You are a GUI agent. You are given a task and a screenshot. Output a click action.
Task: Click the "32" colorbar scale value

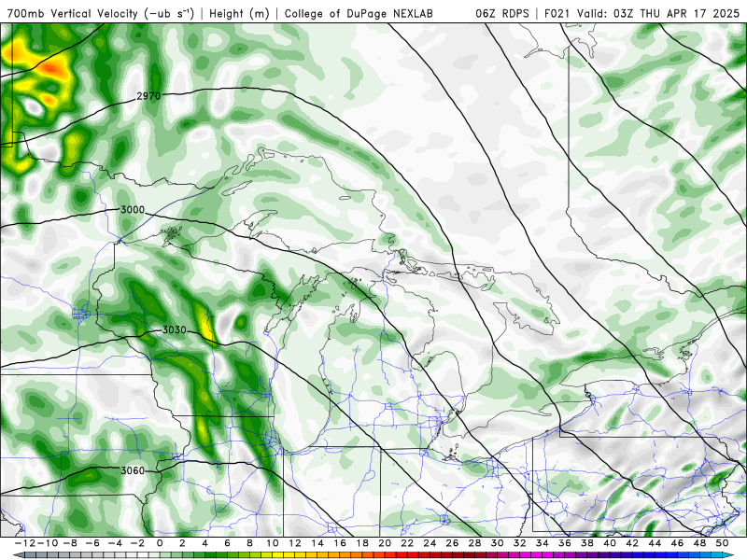(x=520, y=543)
